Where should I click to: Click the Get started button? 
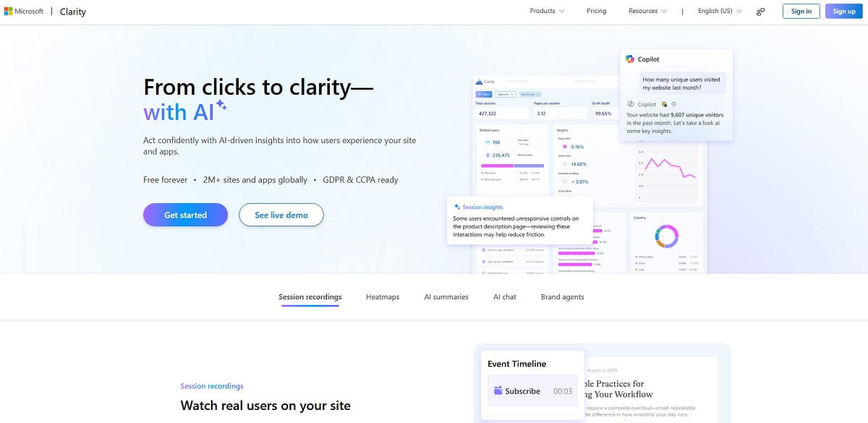pos(185,215)
